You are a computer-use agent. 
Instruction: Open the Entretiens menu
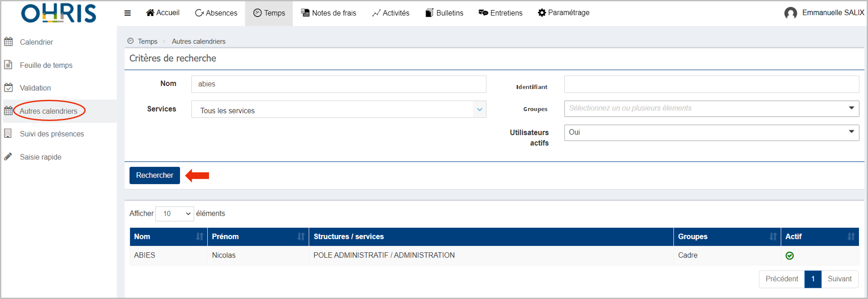point(501,13)
